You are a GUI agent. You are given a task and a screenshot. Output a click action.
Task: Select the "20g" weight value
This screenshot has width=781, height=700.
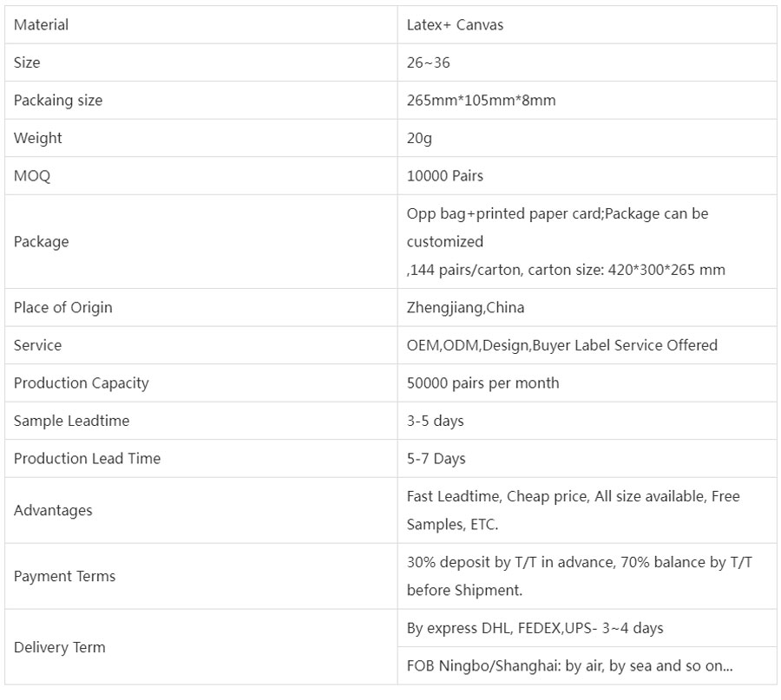pyautogui.click(x=419, y=138)
